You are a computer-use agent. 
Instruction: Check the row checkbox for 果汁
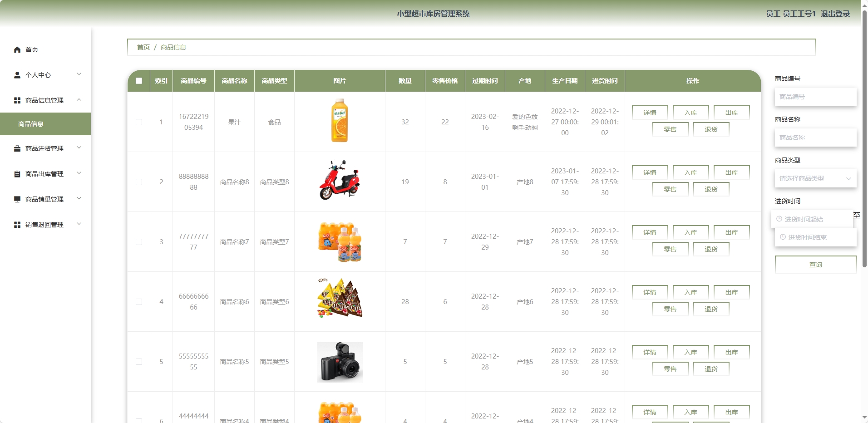click(x=139, y=122)
